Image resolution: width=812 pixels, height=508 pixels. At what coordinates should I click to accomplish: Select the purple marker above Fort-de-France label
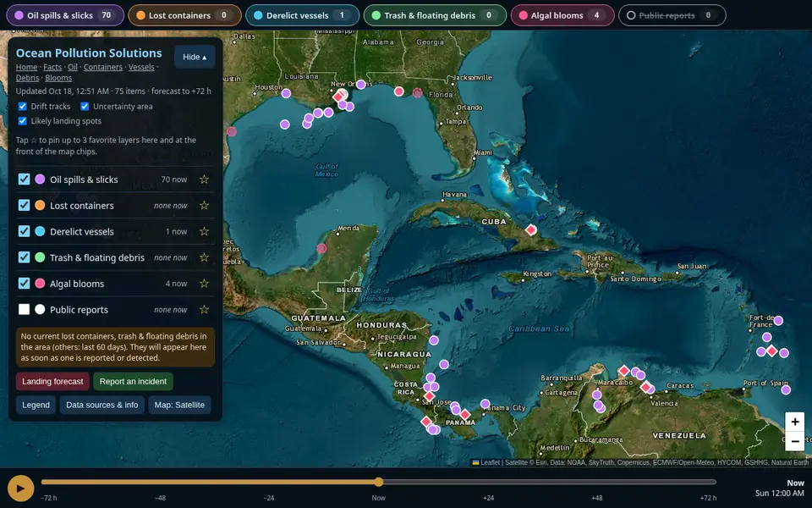pos(778,320)
